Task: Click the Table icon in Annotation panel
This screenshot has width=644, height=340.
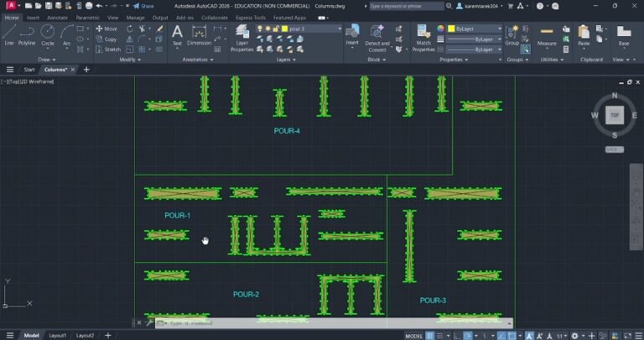Action: [217, 50]
